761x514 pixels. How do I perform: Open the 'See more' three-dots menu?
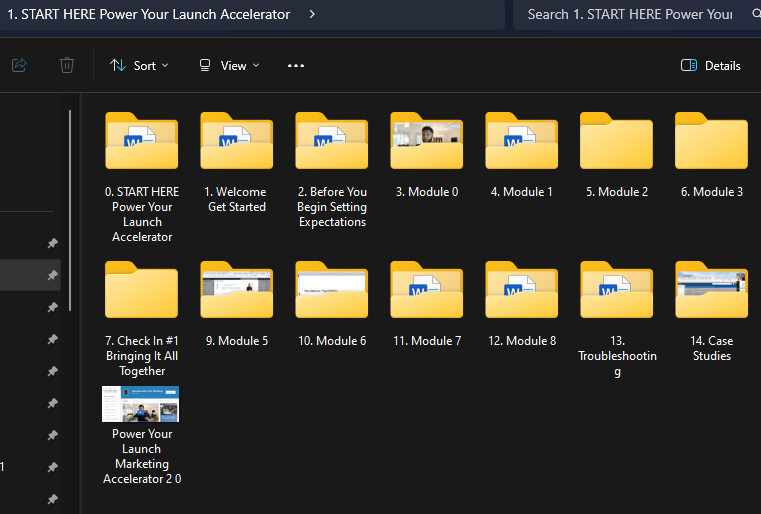[x=295, y=66]
